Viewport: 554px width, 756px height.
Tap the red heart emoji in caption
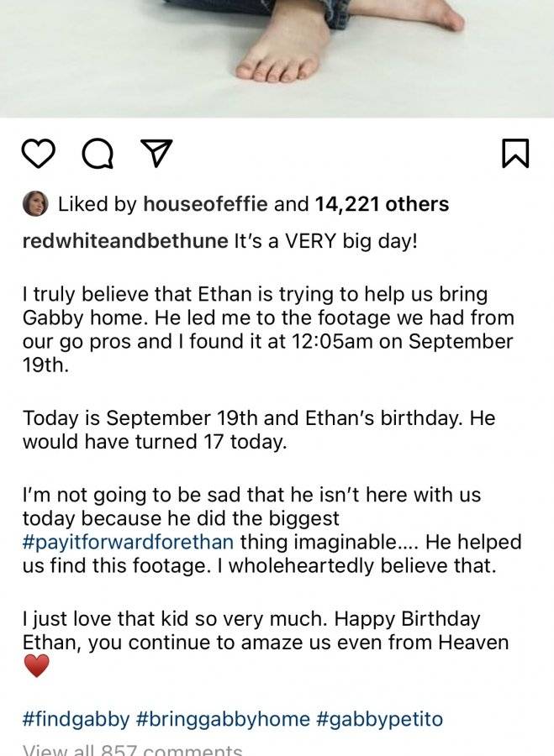pyautogui.click(x=36, y=666)
